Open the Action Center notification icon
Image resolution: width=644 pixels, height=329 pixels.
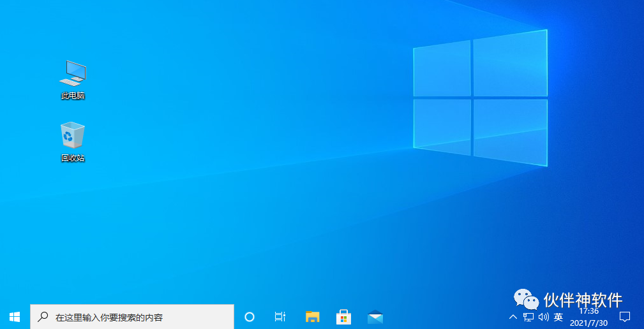pyautogui.click(x=625, y=317)
